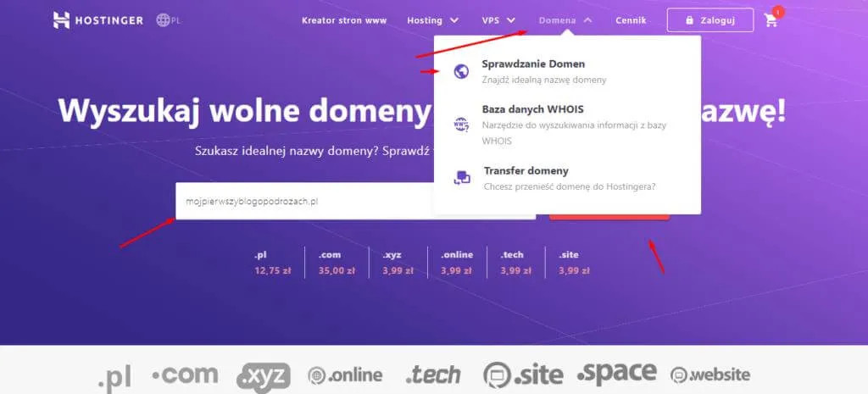This screenshot has height=394, width=868.
Task: Select the .pl logo in TLD strip
Action: (114, 377)
